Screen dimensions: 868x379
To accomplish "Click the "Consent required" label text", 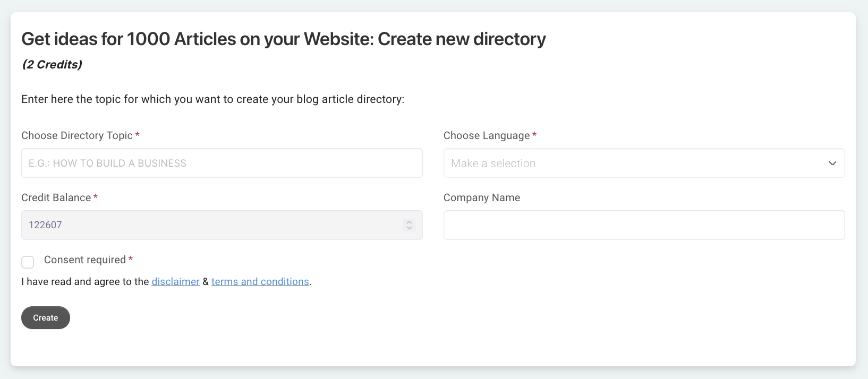I will pyautogui.click(x=85, y=260).
